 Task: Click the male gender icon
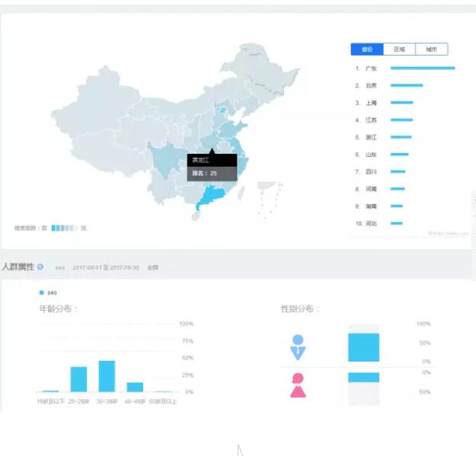click(x=298, y=347)
